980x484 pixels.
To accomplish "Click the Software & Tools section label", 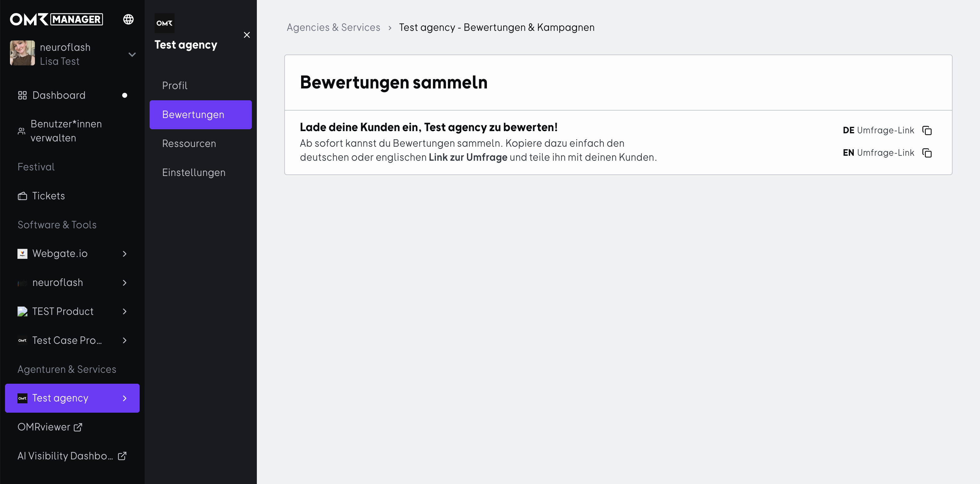I will click(57, 225).
